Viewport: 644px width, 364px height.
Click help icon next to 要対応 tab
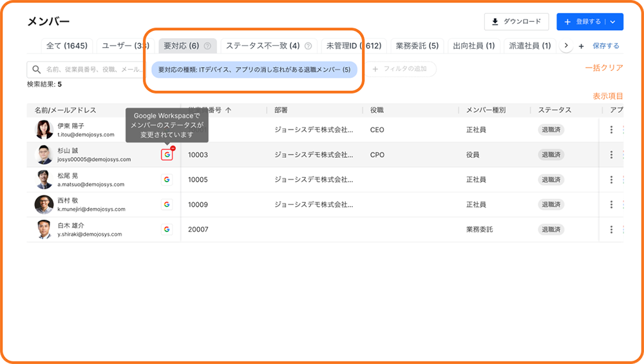click(x=207, y=46)
